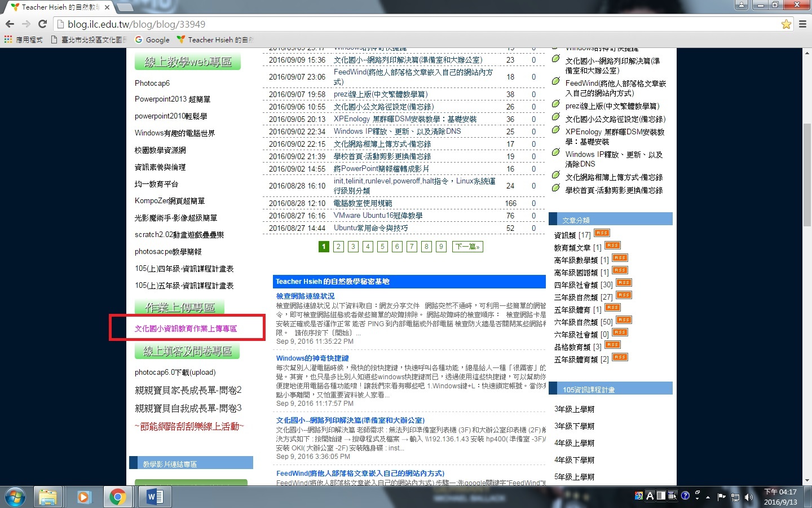Click the RSS icon for 三年級自然類
812x508 pixels.
[x=624, y=295]
